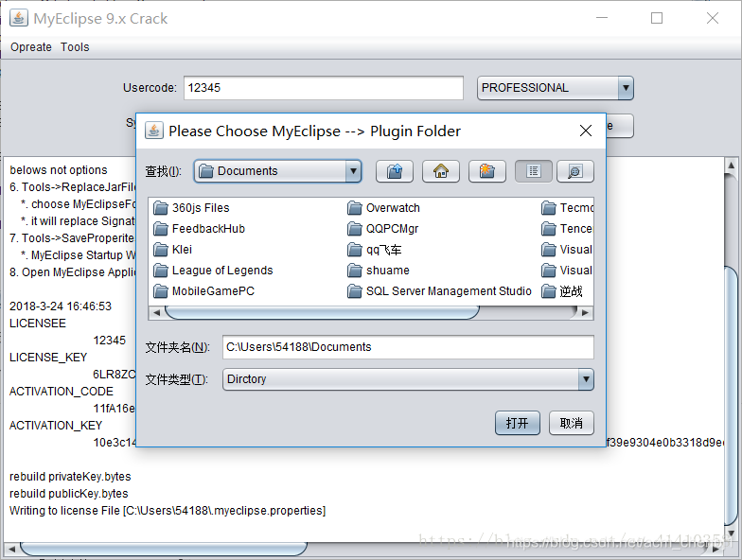Click the 'ACTIVATION_CODE' log label
Screen dimensions: 742x560
click(x=62, y=392)
